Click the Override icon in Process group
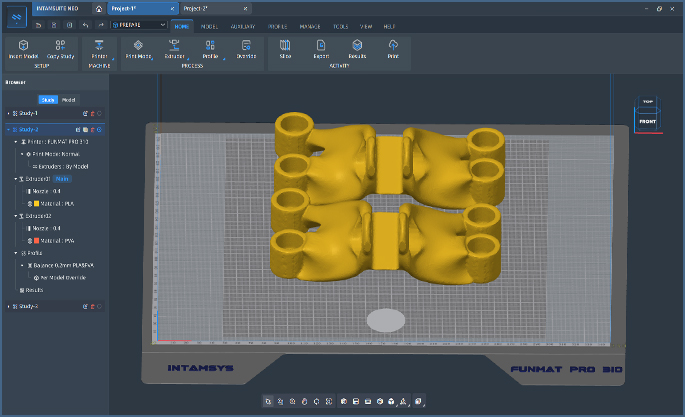This screenshot has width=685, height=417. point(245,46)
